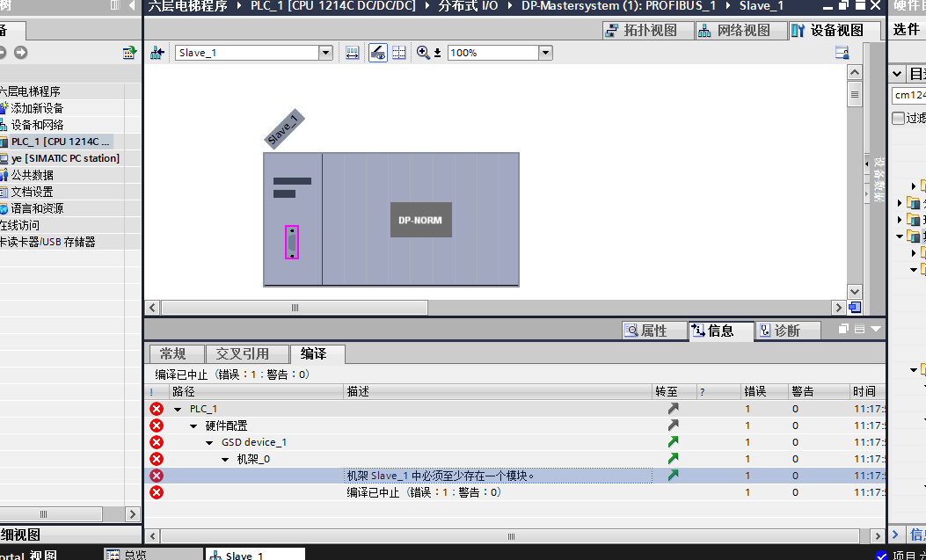The height and width of the screenshot is (560, 926).
Task: Collapse the inspector window with the down arrow
Action: point(875,329)
